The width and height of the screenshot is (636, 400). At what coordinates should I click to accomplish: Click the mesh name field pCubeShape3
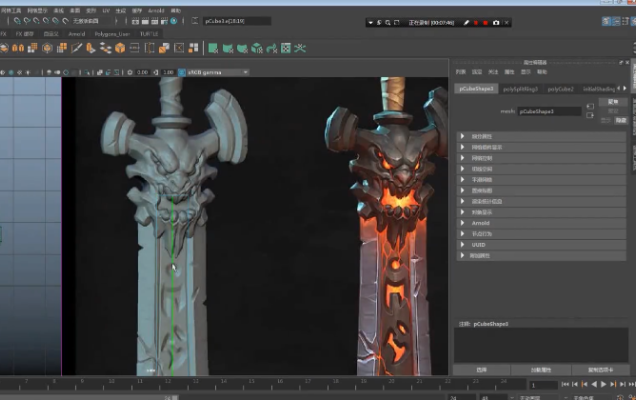click(549, 111)
